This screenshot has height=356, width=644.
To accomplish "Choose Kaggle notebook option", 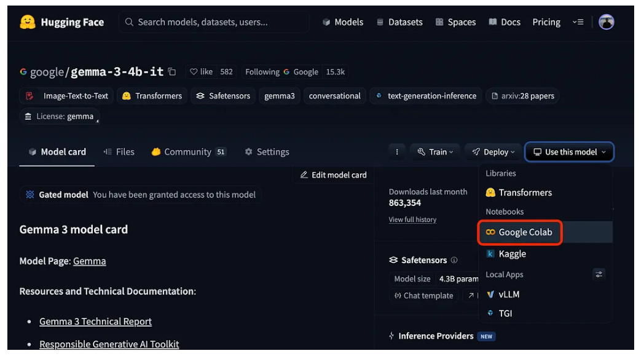I will click(x=546, y=254).
